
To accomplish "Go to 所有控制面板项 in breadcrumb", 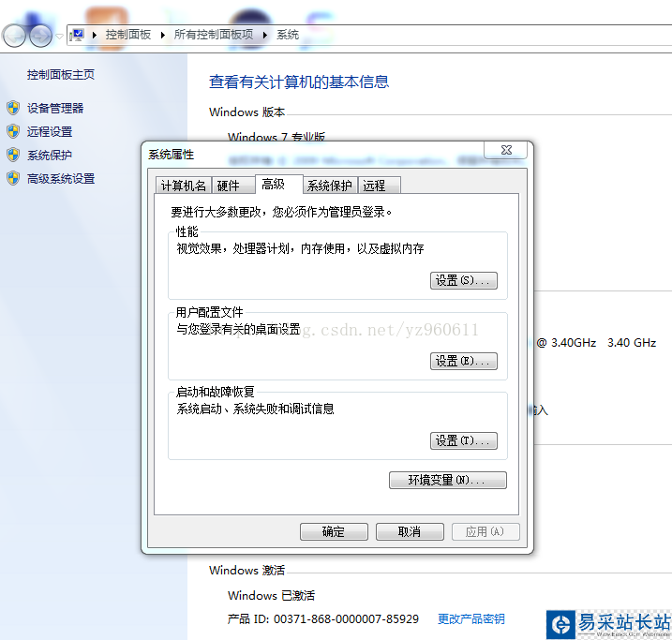I will point(214,35).
